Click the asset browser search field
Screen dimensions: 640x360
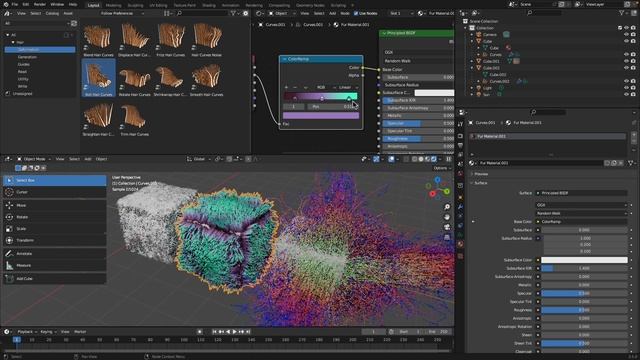[x=201, y=13]
